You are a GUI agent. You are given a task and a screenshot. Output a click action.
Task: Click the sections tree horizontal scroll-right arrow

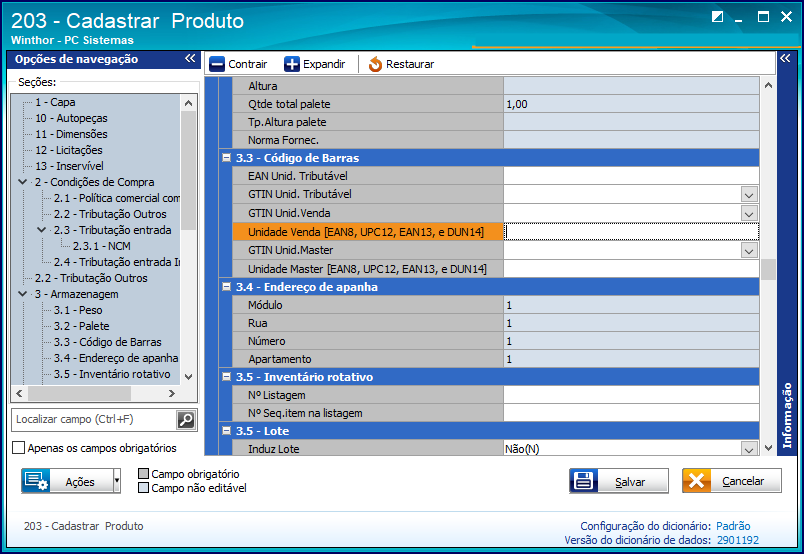pos(172,393)
